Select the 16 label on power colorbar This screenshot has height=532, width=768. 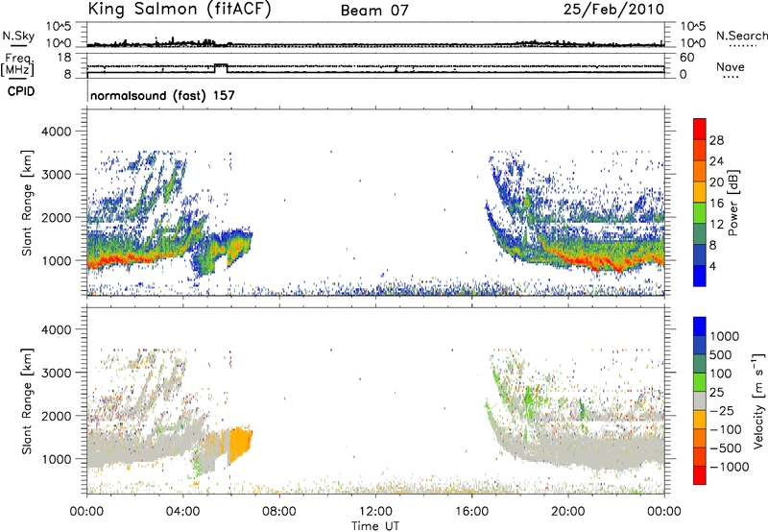coord(716,204)
